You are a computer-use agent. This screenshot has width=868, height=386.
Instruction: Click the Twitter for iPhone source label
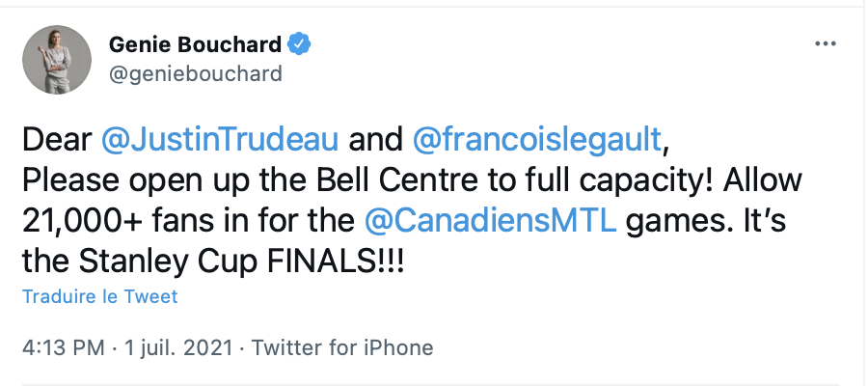[x=342, y=347]
